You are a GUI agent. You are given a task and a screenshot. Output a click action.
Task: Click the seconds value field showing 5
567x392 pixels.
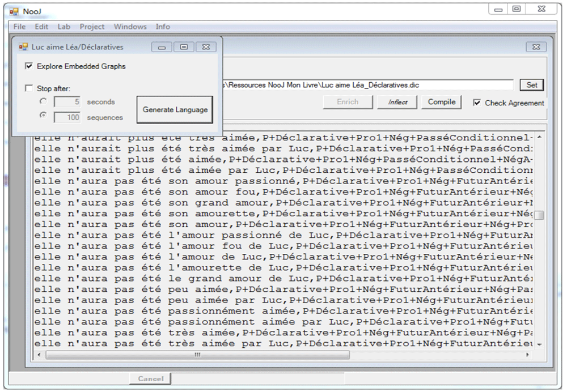[x=67, y=102]
